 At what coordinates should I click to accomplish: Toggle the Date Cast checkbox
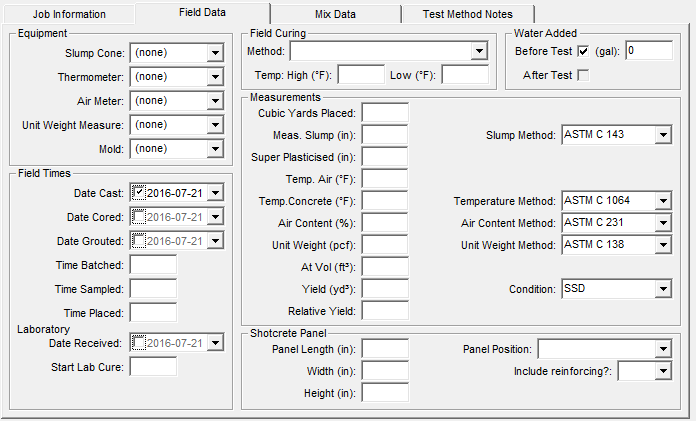click(x=140, y=193)
